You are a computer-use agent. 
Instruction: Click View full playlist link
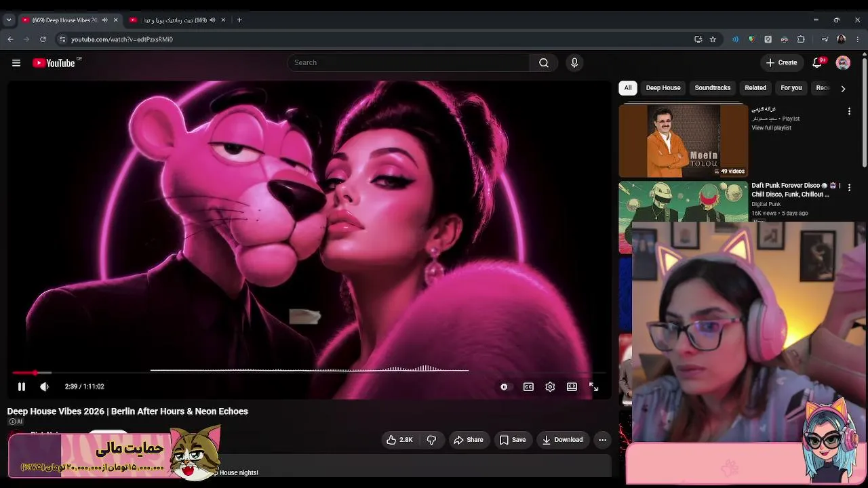[771, 128]
